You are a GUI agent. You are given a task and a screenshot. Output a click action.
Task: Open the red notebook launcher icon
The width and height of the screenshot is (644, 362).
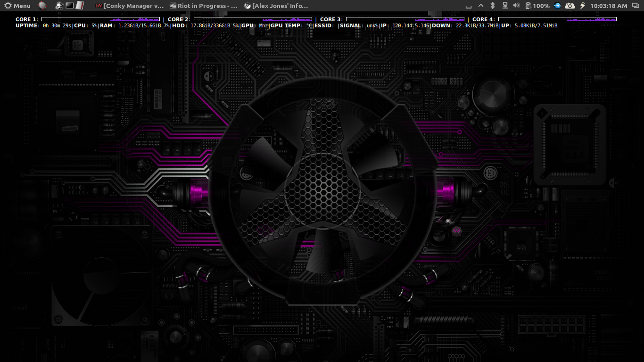80,6
